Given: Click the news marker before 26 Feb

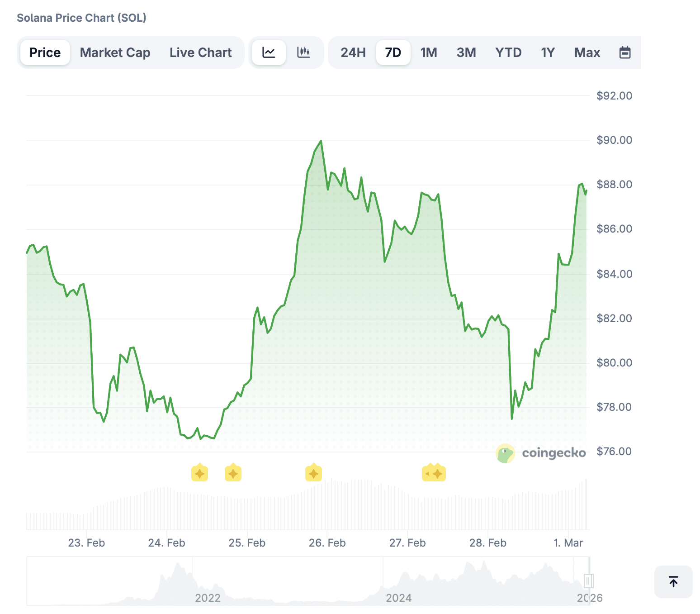Looking at the screenshot, I should (x=313, y=474).
